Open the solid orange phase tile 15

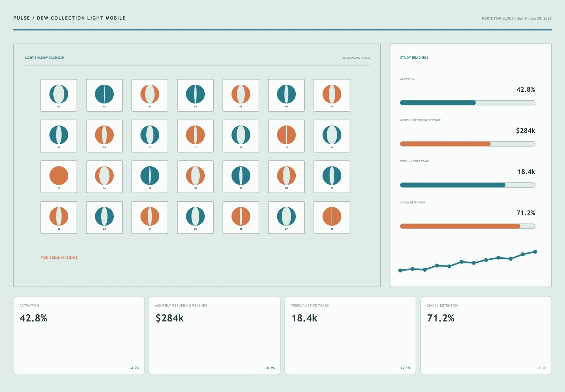59,177
